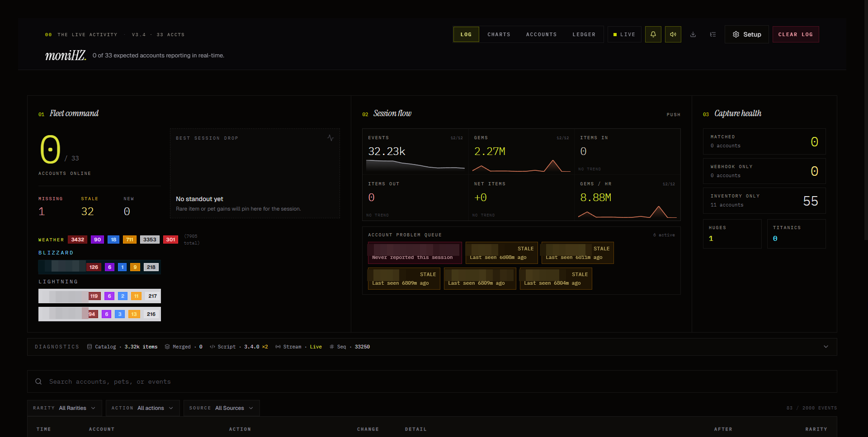The image size is (868, 437).
Task: Toggle the sound speaker icon
Action: click(673, 34)
